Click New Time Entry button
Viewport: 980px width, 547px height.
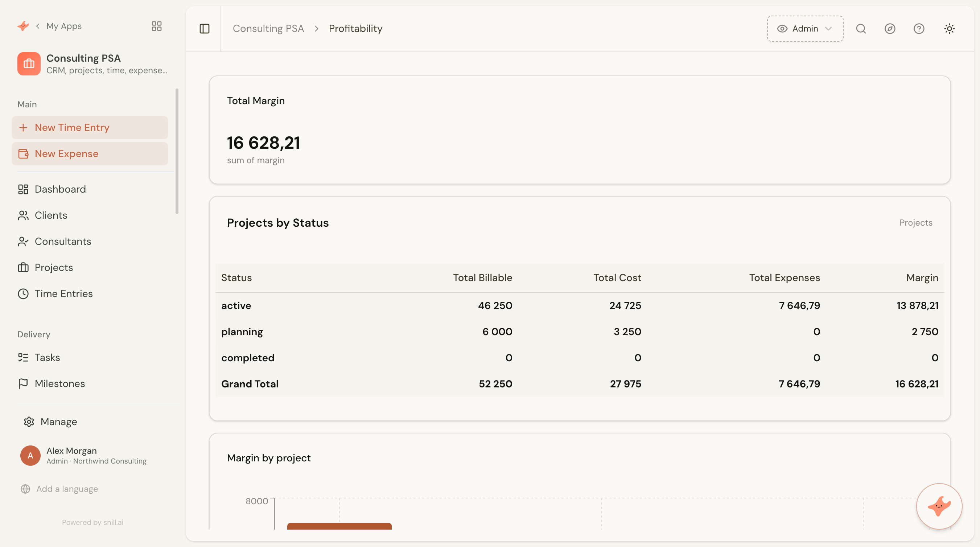[90, 127]
